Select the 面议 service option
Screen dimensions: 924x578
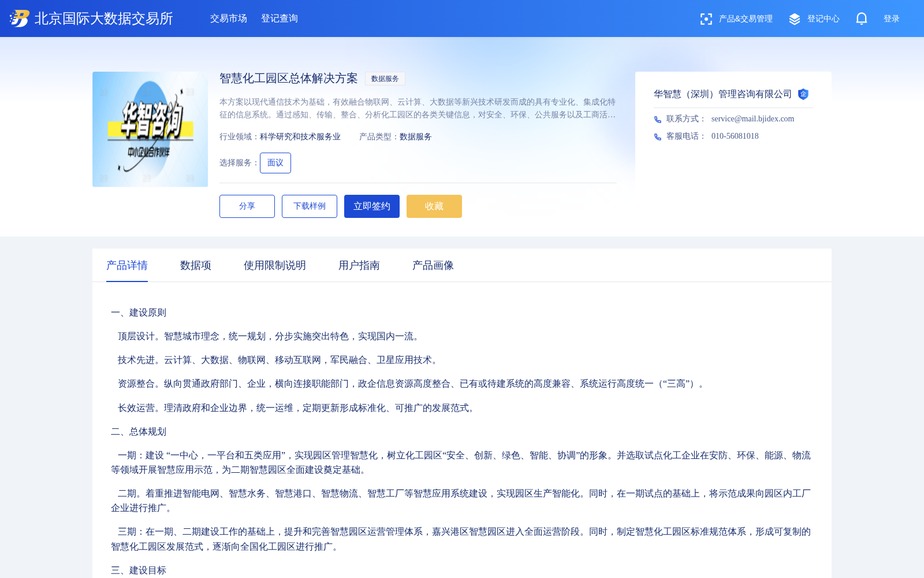[x=275, y=163]
